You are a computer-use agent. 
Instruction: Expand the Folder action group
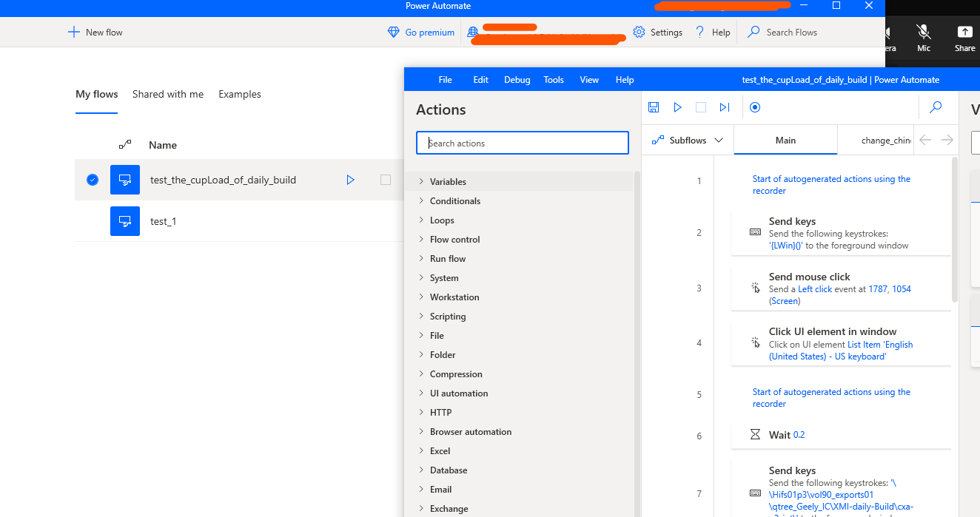(422, 355)
